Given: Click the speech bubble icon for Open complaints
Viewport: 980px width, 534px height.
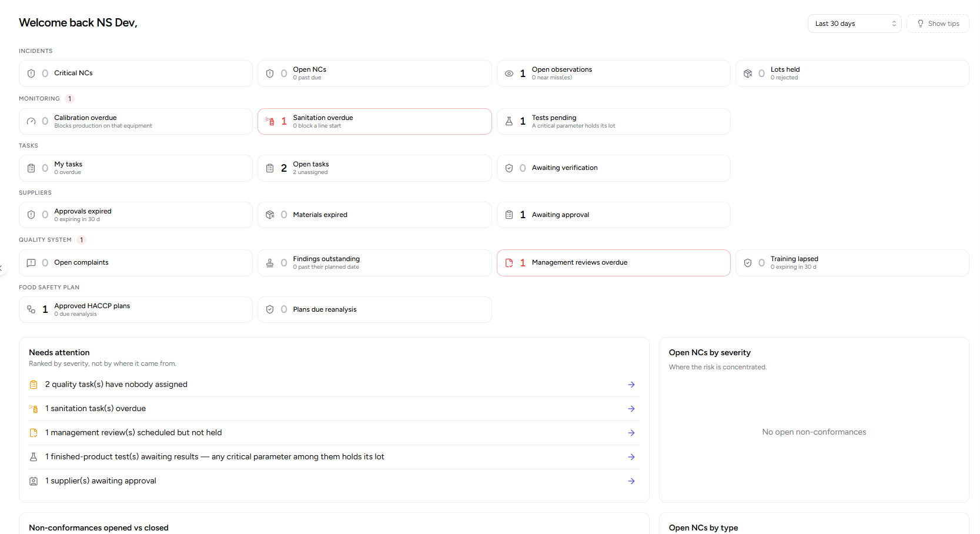Looking at the screenshot, I should tap(31, 263).
